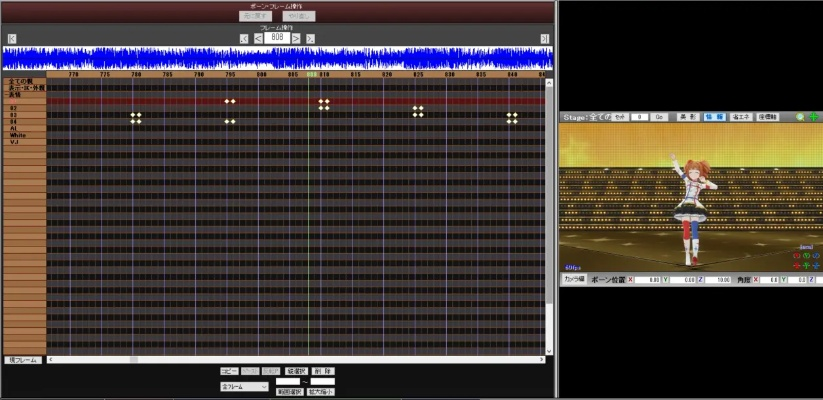Click the カメラ編 camera edit button
The width and height of the screenshot is (823, 400).
tap(575, 279)
